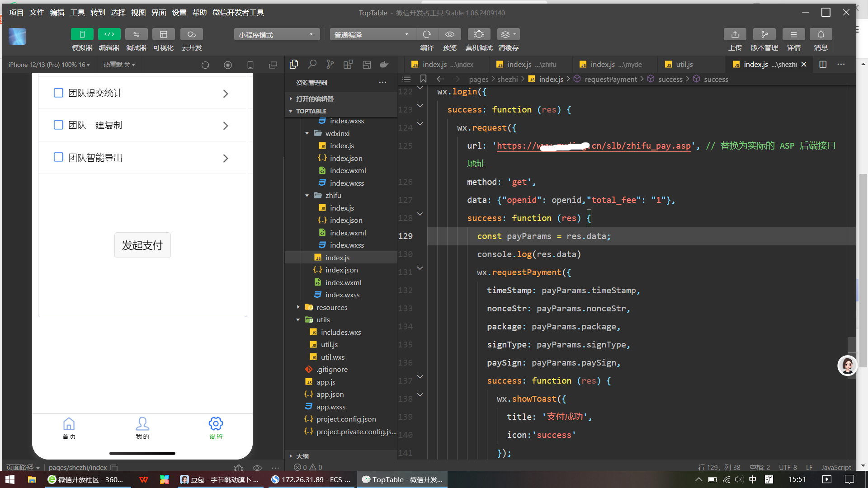The width and height of the screenshot is (868, 488).
Task: Toggle the code editor panel button
Action: tap(109, 34)
